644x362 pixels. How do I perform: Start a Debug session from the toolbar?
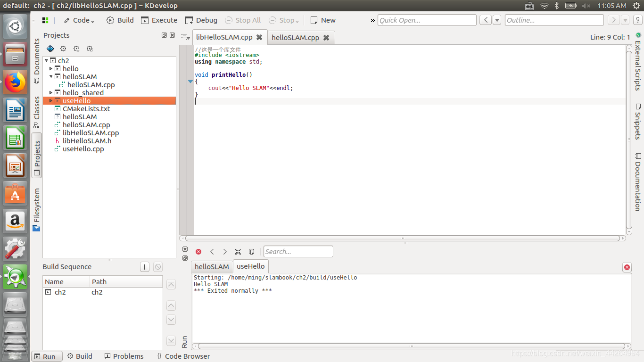201,20
